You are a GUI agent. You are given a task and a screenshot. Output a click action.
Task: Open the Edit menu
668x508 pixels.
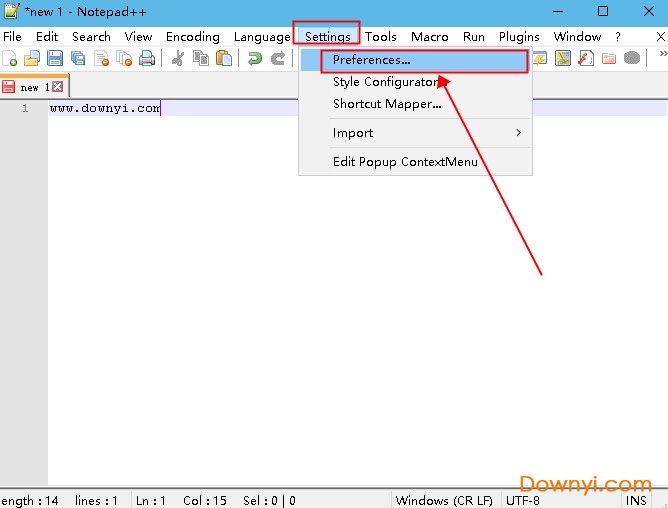[x=47, y=37]
